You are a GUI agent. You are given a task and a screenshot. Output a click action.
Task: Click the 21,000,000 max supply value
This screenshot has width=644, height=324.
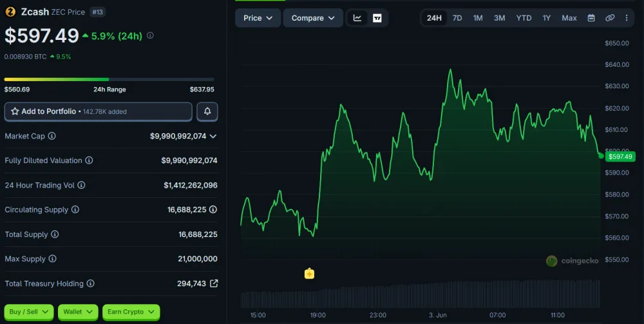198,259
